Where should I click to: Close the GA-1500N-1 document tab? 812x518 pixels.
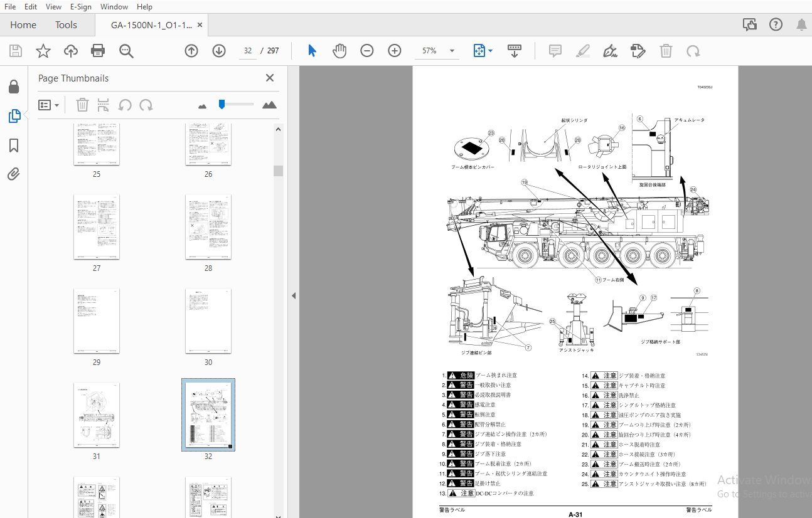point(200,25)
